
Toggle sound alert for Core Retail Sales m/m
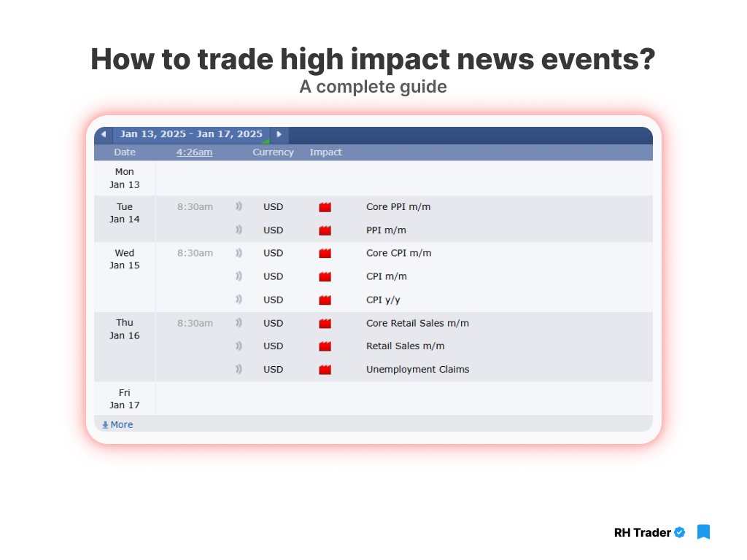(x=239, y=323)
